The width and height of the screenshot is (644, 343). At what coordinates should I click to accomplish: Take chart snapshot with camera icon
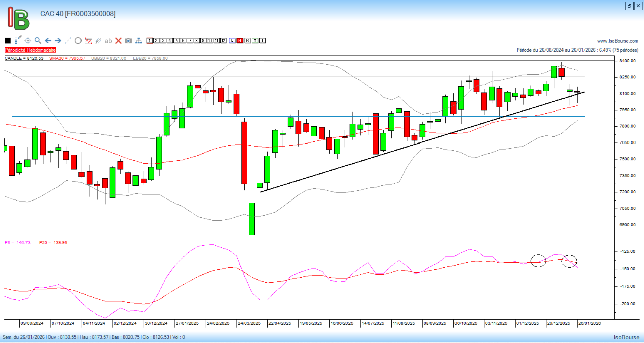[x=128, y=41]
